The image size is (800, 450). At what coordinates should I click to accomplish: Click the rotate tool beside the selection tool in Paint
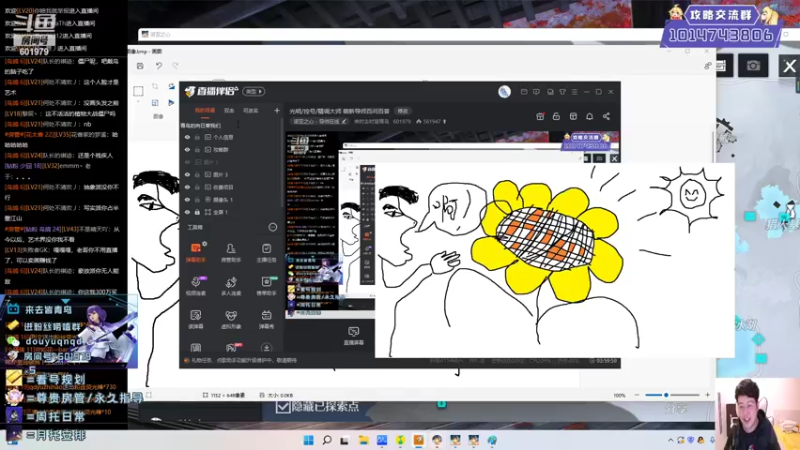[171, 86]
